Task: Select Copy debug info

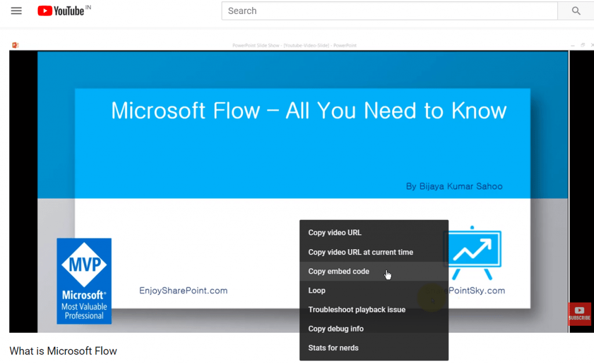Action: [x=374, y=329]
